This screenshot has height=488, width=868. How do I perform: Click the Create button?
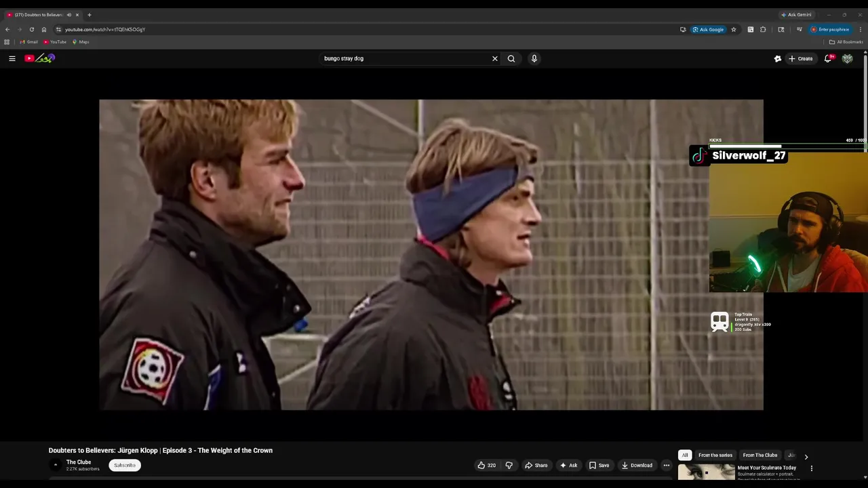[x=800, y=58]
